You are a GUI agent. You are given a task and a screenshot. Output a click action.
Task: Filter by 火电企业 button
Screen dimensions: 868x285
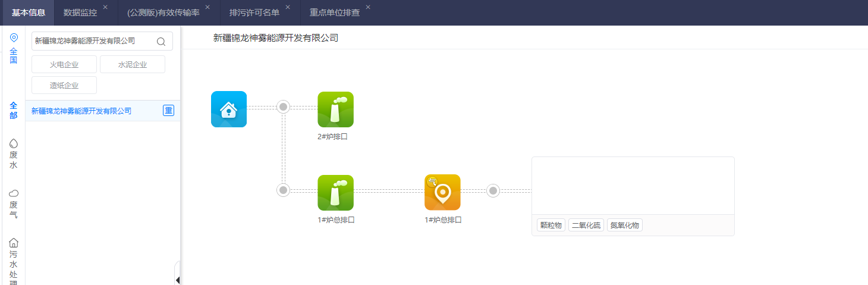(x=64, y=64)
